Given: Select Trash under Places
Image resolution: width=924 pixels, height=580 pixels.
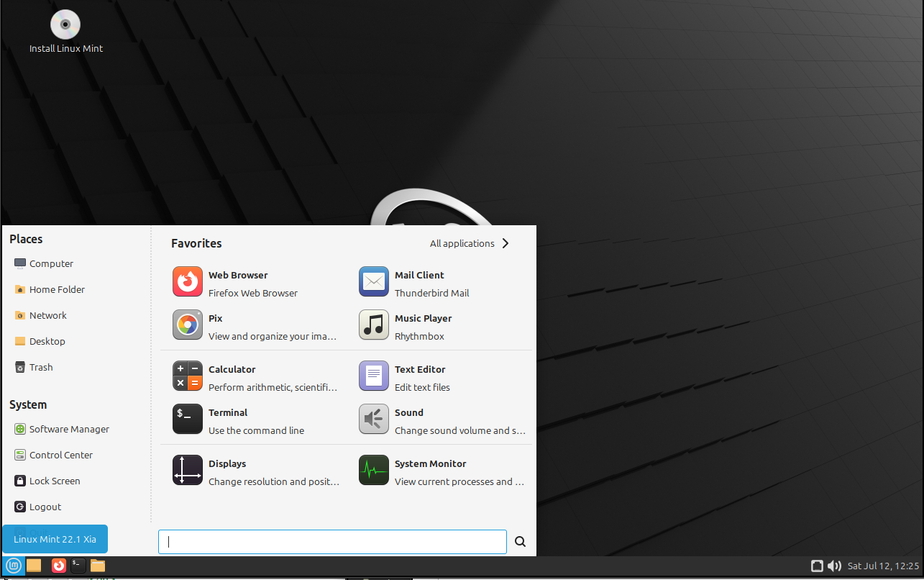Looking at the screenshot, I should (x=41, y=367).
